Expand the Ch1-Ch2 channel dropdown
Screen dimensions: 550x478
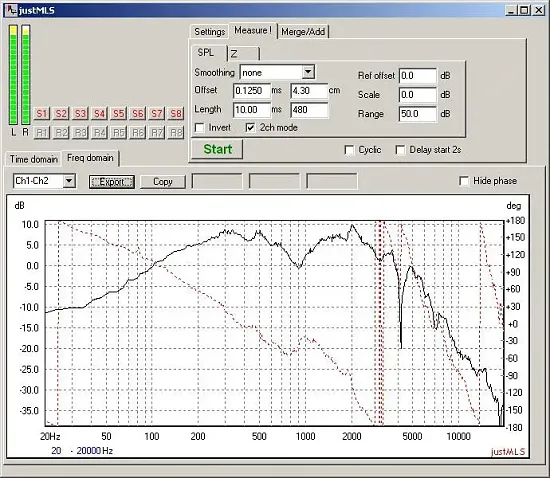pos(69,181)
